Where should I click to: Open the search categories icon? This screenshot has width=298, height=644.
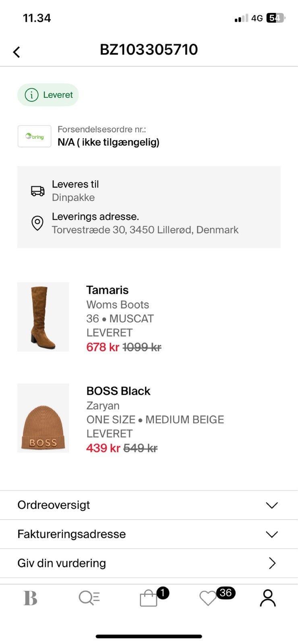[89, 598]
